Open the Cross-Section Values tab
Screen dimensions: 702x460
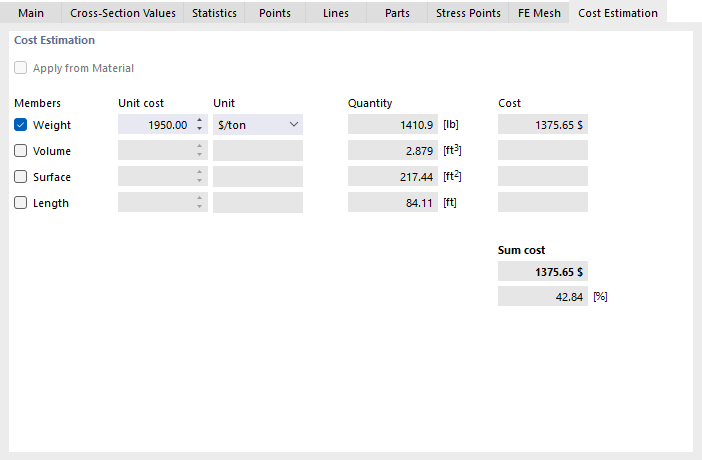pyautogui.click(x=122, y=13)
